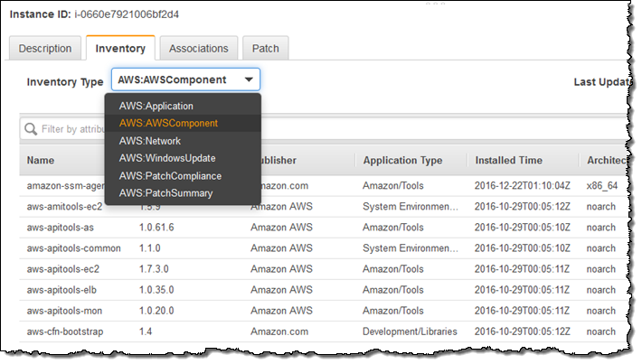Viewport: 642px width, 364px height.
Task: Click the Architecture column header
Action: click(607, 161)
